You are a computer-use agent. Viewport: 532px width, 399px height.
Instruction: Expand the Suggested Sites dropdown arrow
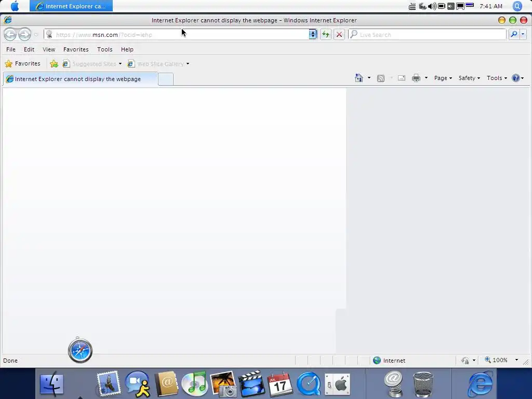click(120, 64)
